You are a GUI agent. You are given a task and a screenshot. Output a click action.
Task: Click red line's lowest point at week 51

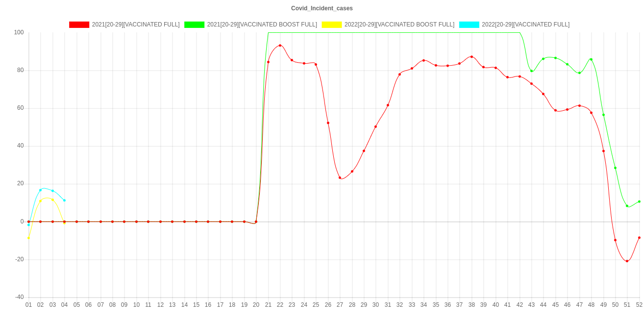pyautogui.click(x=627, y=261)
